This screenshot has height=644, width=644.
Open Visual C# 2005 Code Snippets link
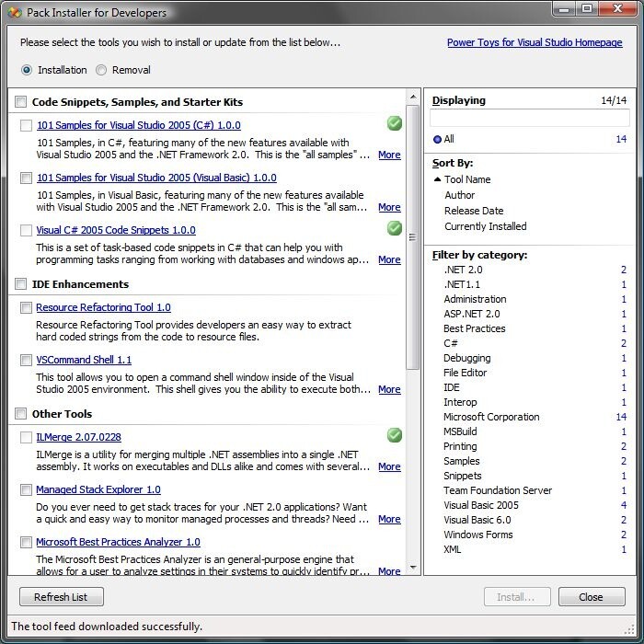click(116, 230)
